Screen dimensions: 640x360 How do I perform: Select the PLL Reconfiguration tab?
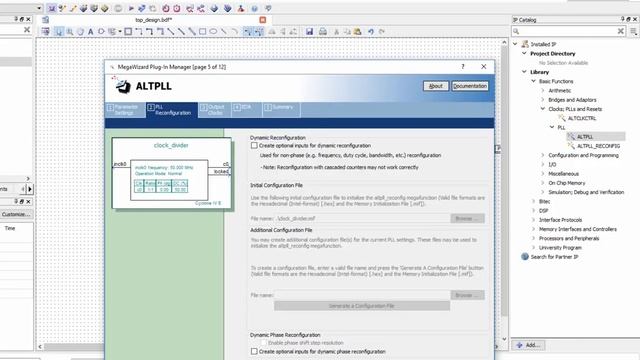(x=172, y=110)
